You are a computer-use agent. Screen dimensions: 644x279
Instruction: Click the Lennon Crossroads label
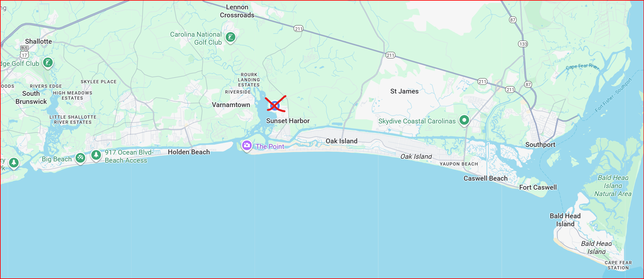pos(237,11)
